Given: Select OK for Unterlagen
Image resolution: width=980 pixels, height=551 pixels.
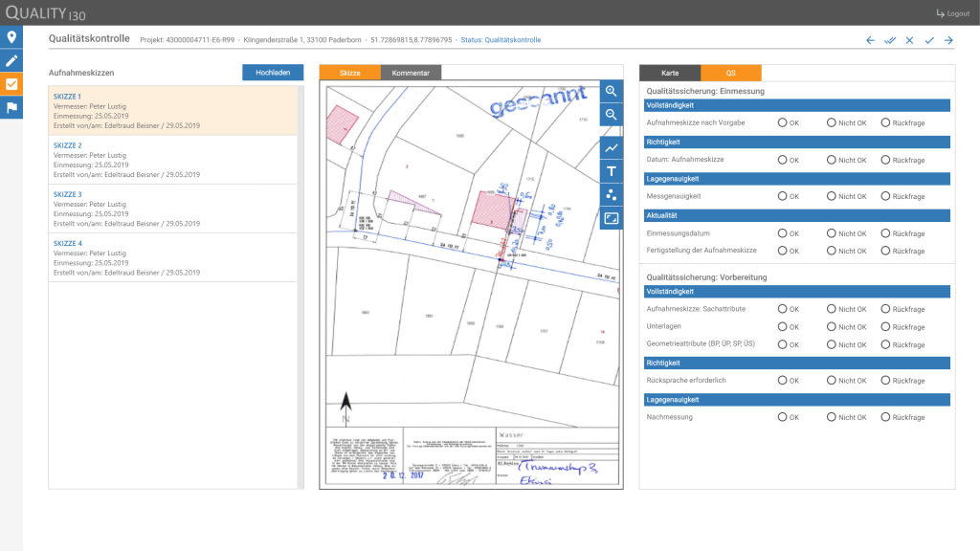Looking at the screenshot, I should 782,326.
